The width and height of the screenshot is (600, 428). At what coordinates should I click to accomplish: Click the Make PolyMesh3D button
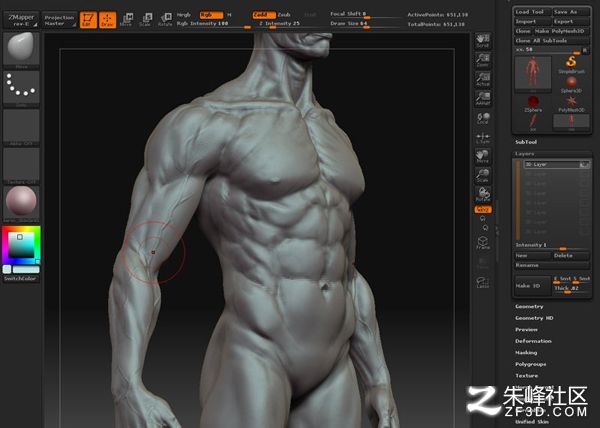coord(561,31)
